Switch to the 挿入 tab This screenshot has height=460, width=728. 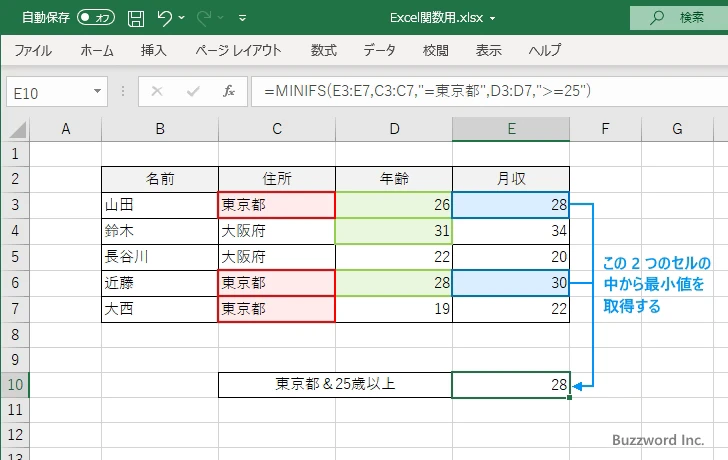pos(154,50)
